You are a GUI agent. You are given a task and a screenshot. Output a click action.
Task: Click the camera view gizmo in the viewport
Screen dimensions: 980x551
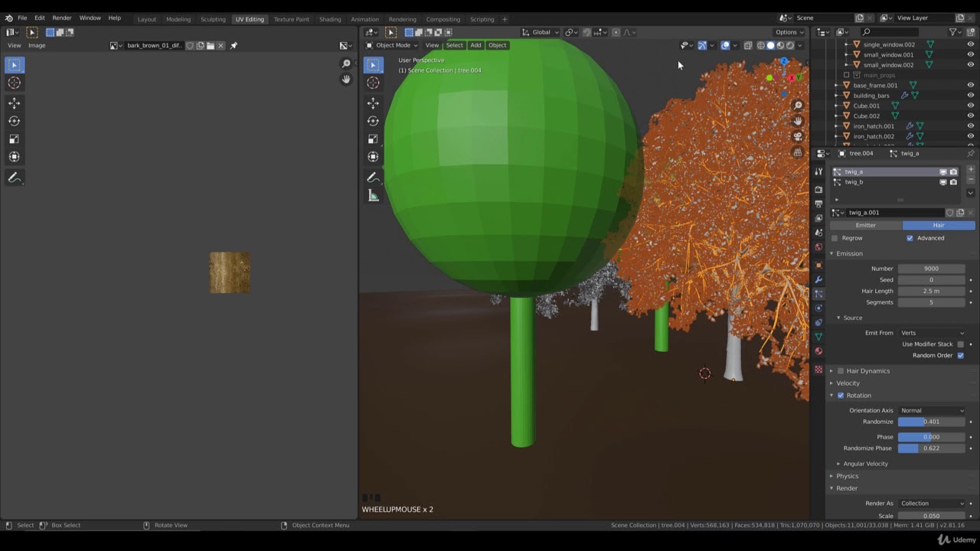click(x=798, y=136)
